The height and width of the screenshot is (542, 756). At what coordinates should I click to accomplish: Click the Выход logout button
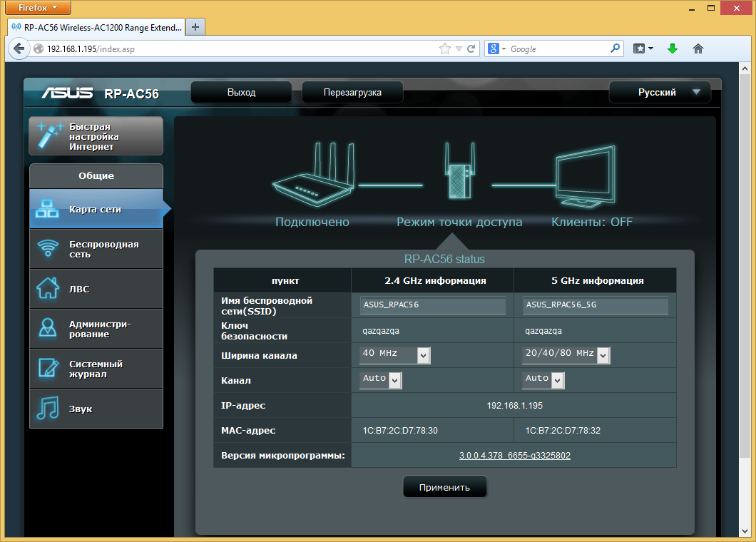241,92
